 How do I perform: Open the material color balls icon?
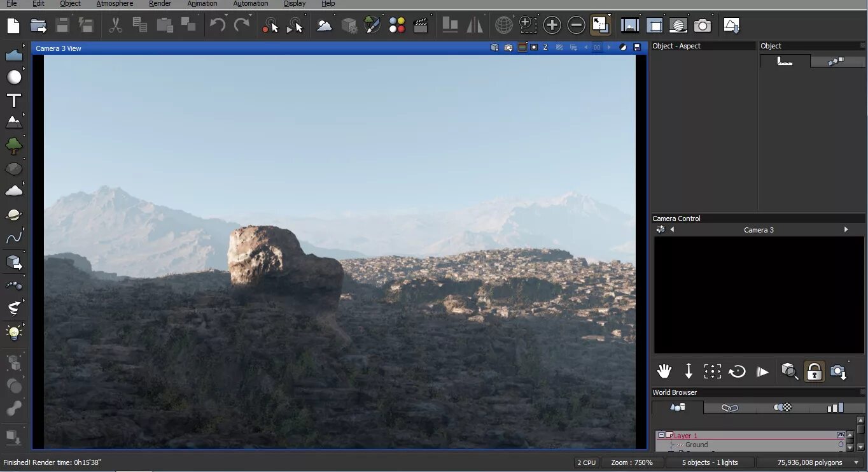click(x=396, y=25)
